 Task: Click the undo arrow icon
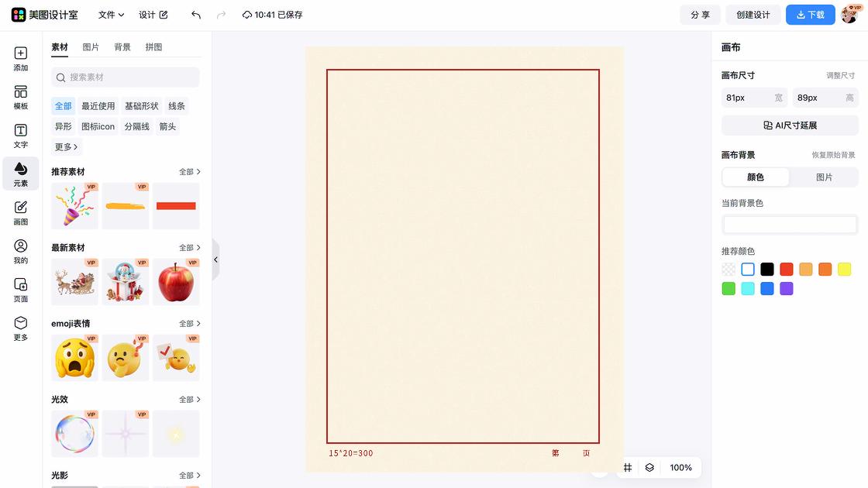pos(196,15)
